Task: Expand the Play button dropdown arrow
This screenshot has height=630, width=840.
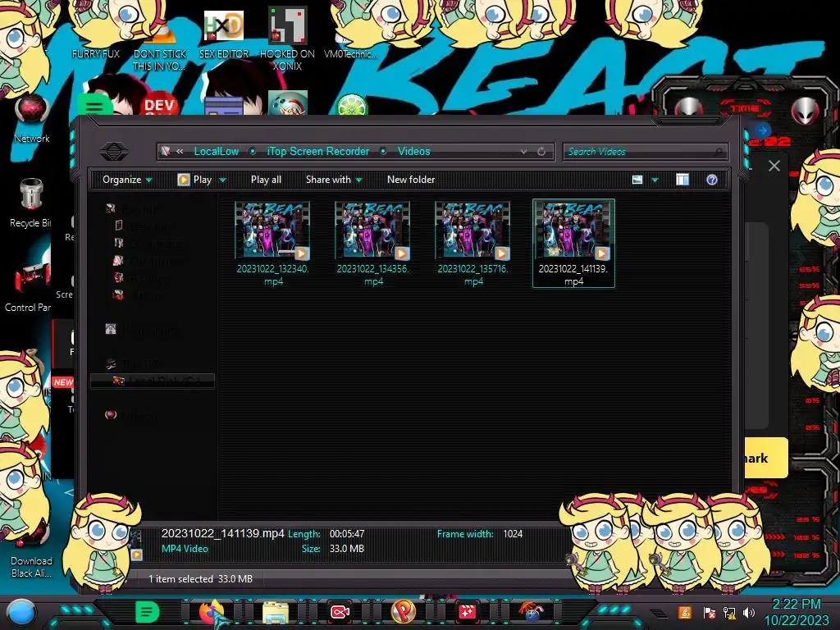Action: click(222, 180)
